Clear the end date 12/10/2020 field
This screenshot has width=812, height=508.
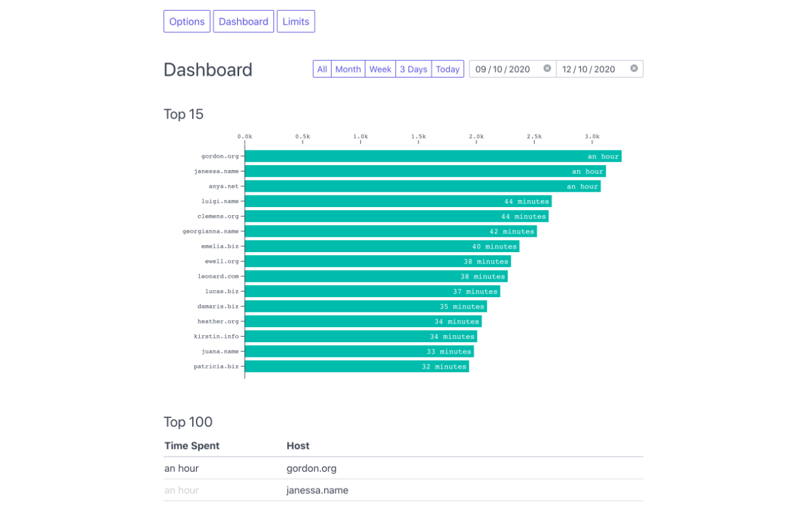(634, 69)
